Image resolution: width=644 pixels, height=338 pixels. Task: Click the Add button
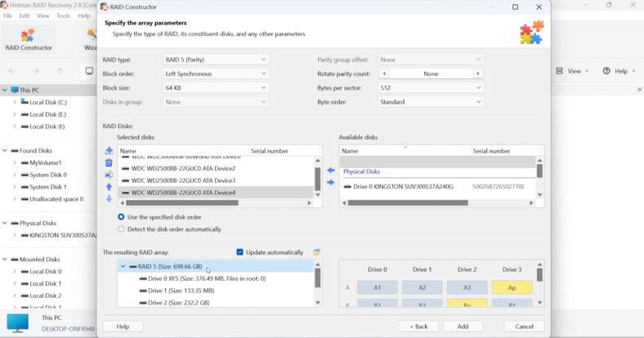click(463, 327)
